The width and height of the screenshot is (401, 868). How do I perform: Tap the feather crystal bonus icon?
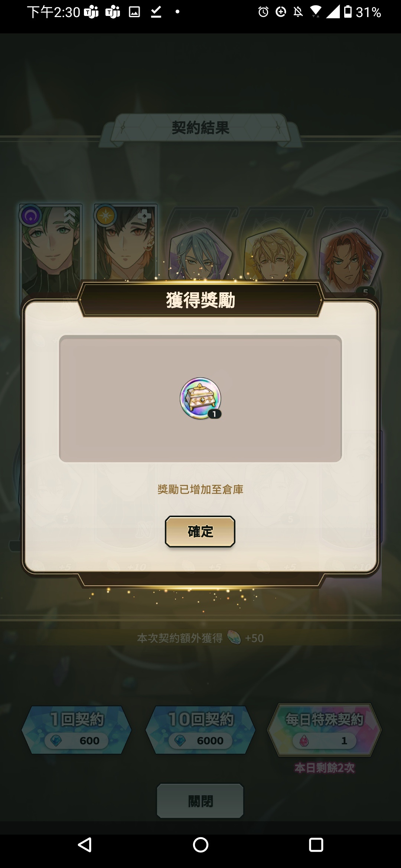coord(234,638)
